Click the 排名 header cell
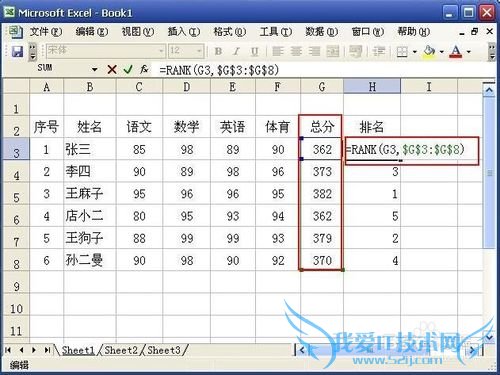Screen dimensions: 500x375 tap(372, 127)
